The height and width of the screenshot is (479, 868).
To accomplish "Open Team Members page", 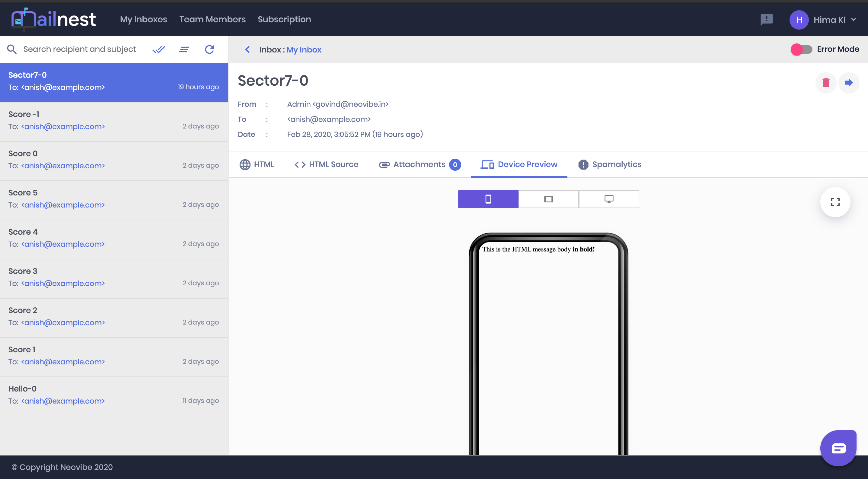I will [x=212, y=20].
